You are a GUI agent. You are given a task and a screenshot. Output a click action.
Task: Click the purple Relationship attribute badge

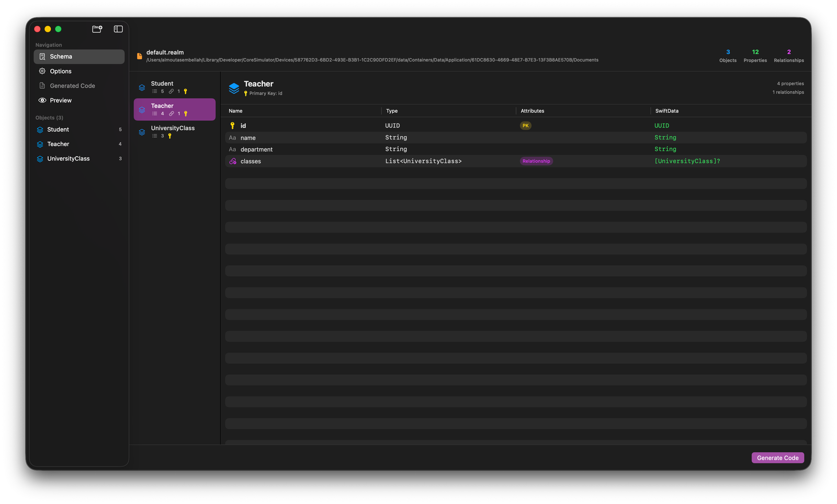coord(536,161)
